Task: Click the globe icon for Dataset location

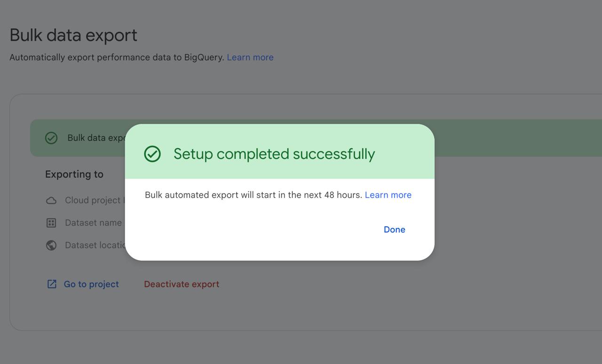Action: coord(51,245)
